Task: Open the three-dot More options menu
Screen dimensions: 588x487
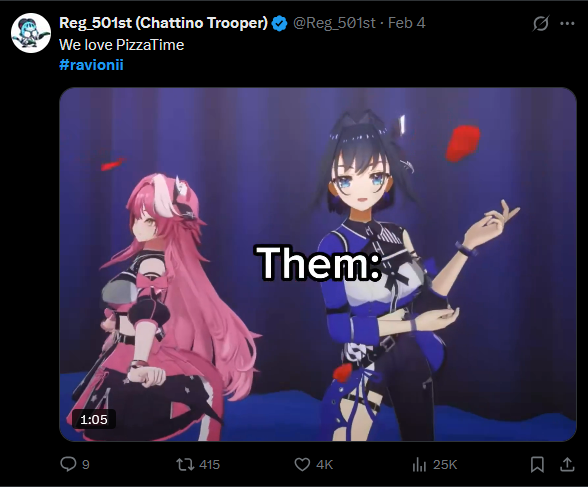Action: pos(567,23)
